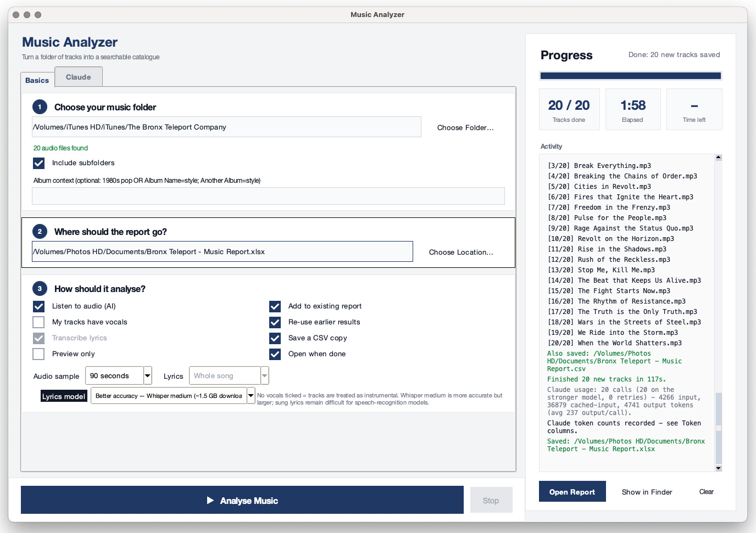Focus the music folder path field
Screen dimensions: 756x533
226,127
